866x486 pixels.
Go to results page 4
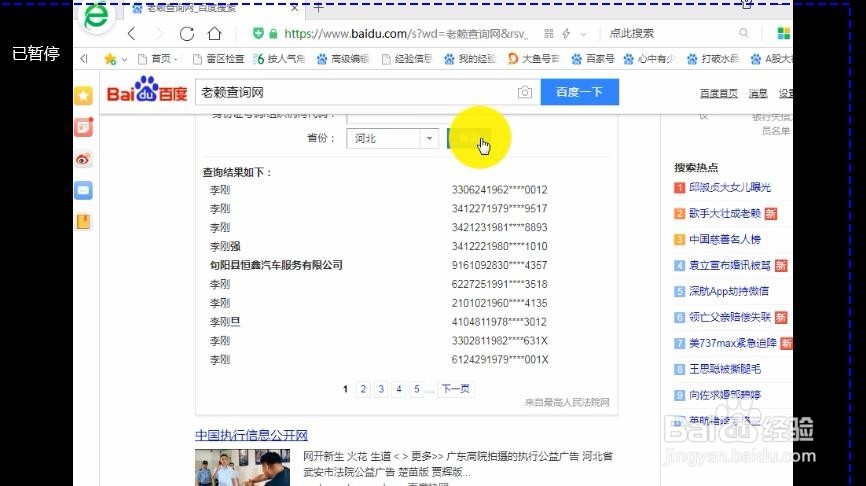tap(399, 389)
